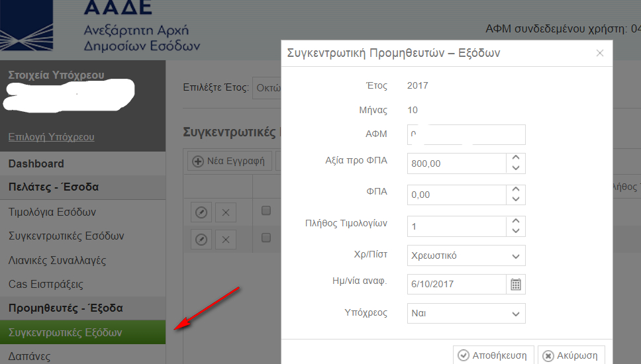Click the edit icon in second table row
This screenshot has height=364, width=641.
[201, 239]
